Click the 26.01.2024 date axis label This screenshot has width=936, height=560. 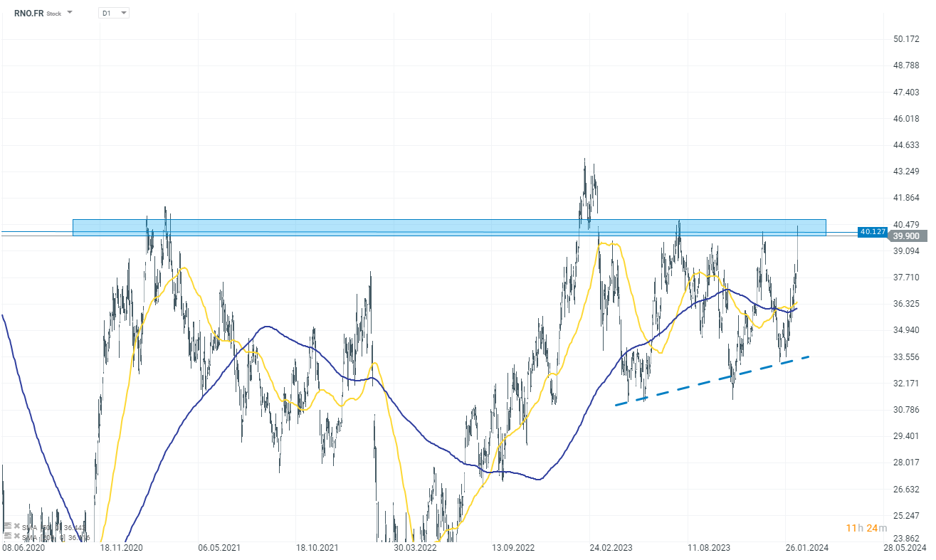coord(807,548)
